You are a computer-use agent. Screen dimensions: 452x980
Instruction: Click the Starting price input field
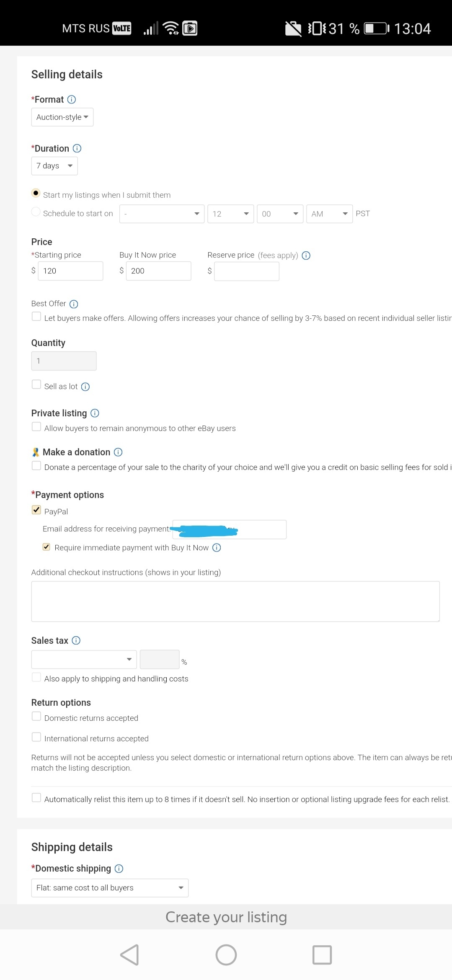[x=70, y=271]
